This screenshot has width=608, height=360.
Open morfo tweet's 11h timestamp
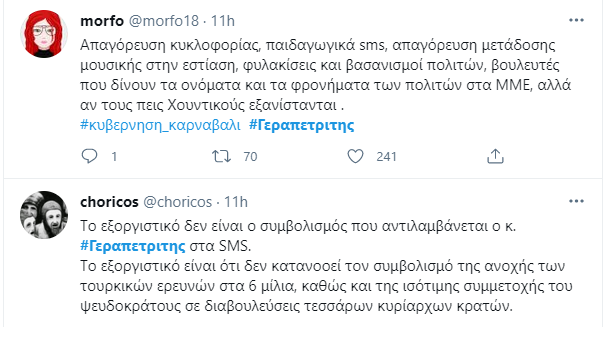(223, 21)
